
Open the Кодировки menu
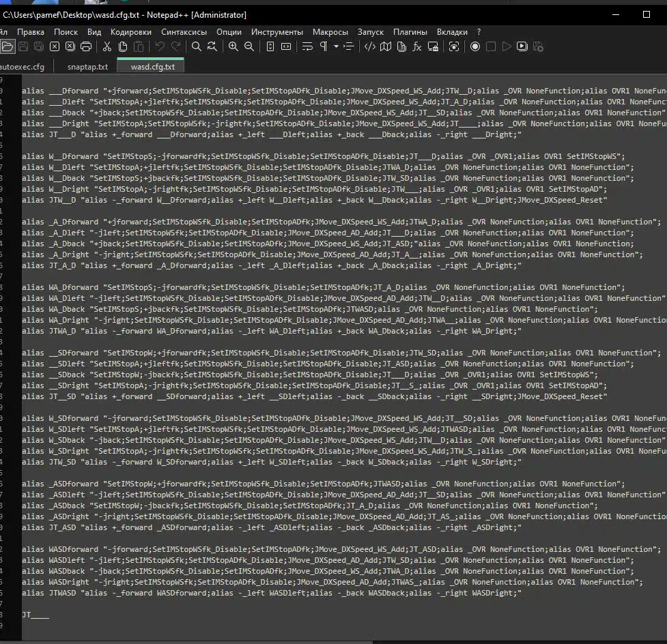tap(131, 32)
